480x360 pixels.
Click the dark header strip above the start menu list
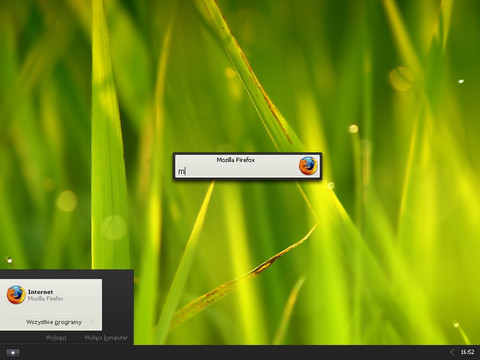click(67, 274)
